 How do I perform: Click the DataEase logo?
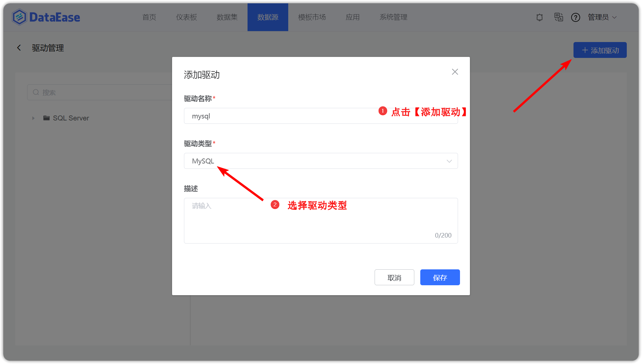click(x=46, y=17)
